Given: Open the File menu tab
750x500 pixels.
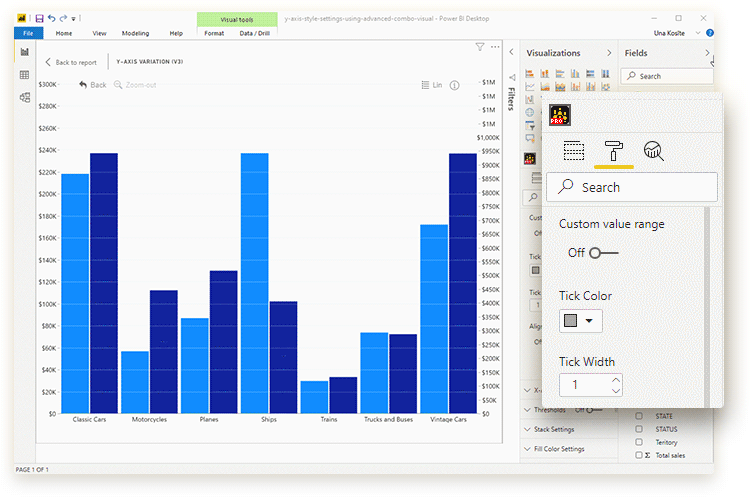Looking at the screenshot, I should point(28,33).
